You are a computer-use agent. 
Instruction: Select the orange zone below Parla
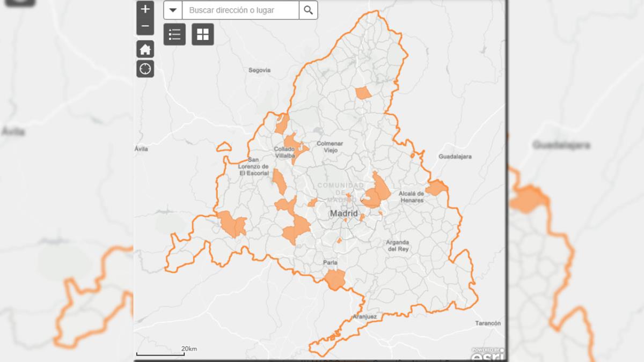335,279
